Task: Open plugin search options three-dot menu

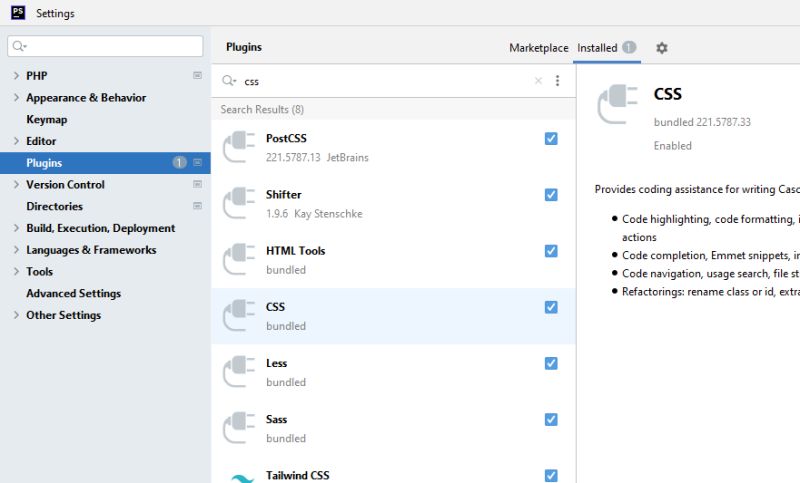Action: (x=557, y=81)
